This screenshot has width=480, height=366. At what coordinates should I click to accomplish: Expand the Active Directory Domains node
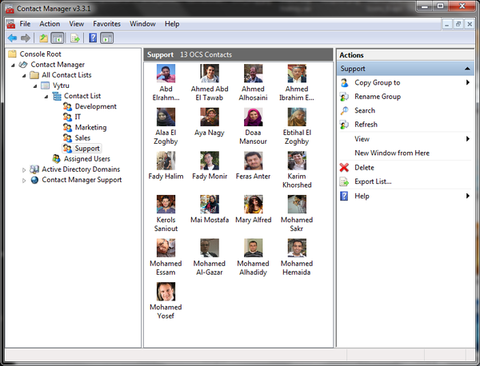(24, 170)
